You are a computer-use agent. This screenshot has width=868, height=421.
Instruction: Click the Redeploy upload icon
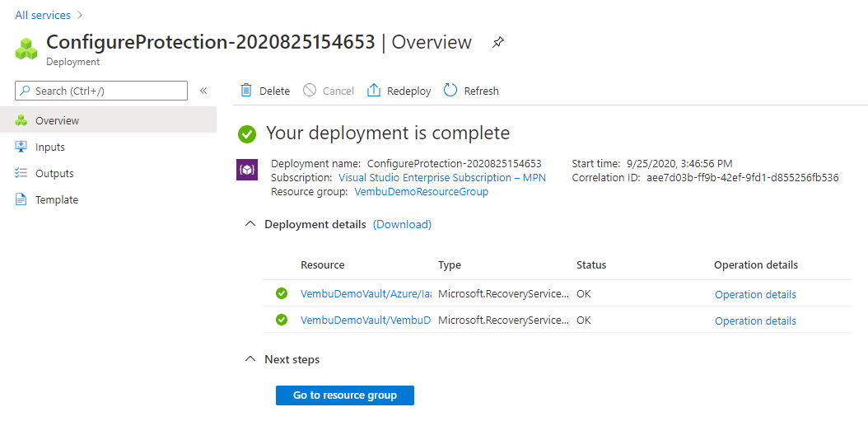[x=374, y=91]
